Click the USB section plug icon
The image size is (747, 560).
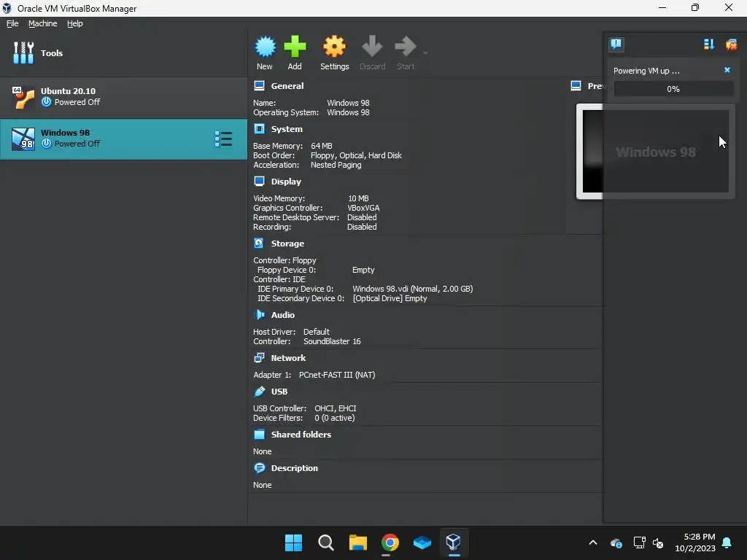(259, 392)
